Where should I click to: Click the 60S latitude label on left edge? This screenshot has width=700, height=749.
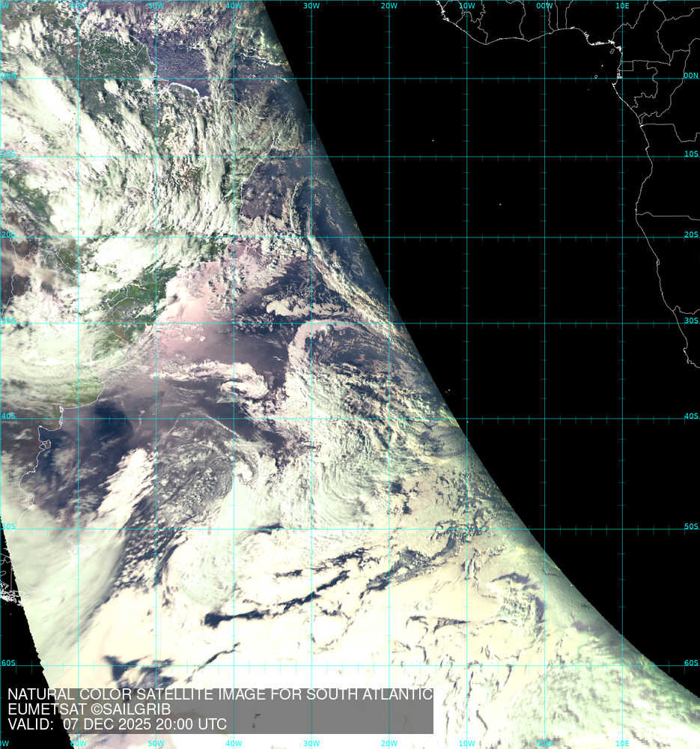8,663
